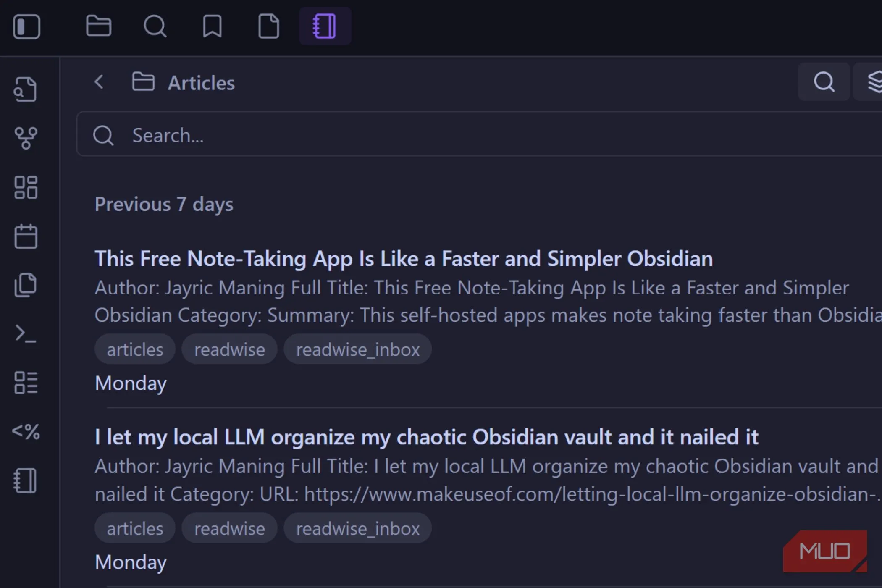882x588 pixels.
Task: Open the command palette terminal icon
Action: point(26,334)
